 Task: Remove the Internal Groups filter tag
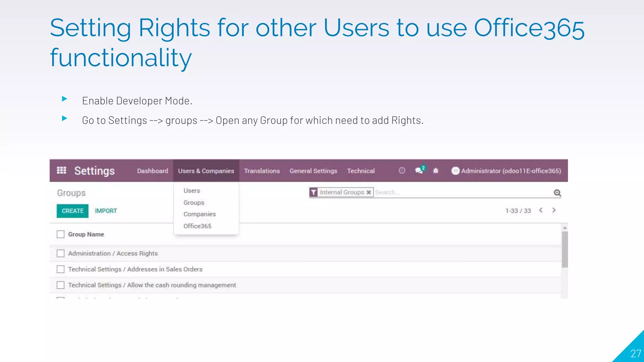[369, 192]
